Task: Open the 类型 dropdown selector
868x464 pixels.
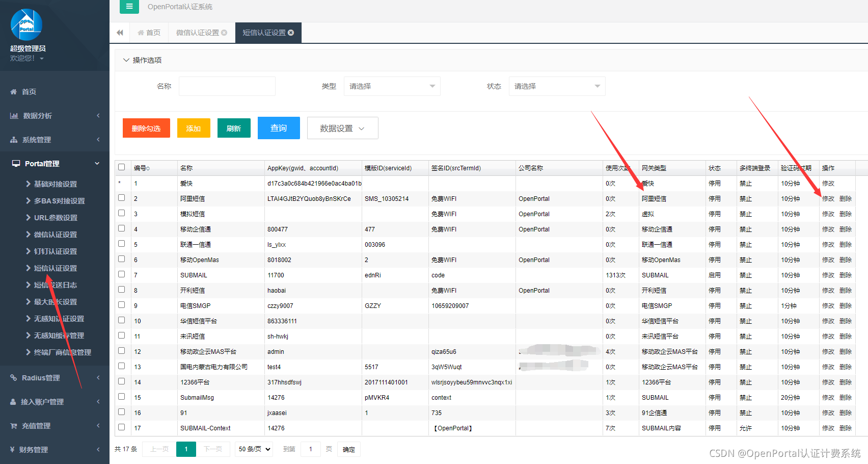Action: click(392, 86)
